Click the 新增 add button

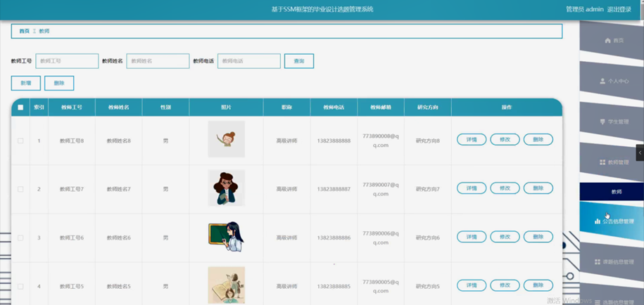[26, 83]
